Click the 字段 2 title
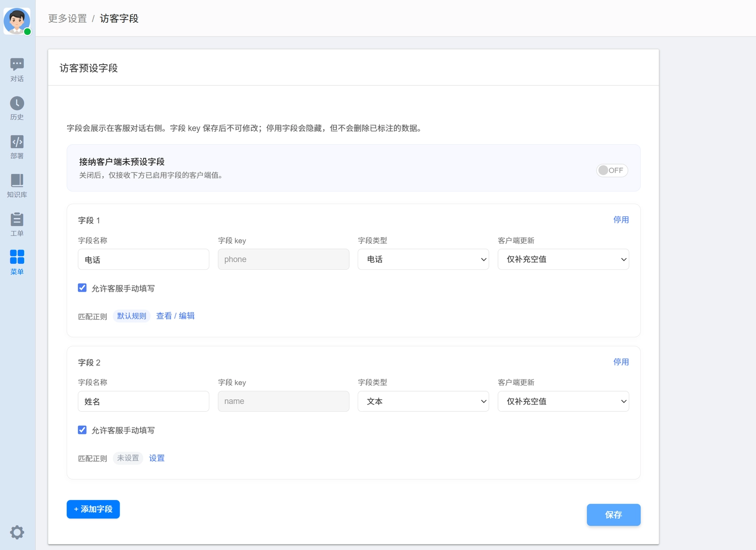 coord(89,362)
